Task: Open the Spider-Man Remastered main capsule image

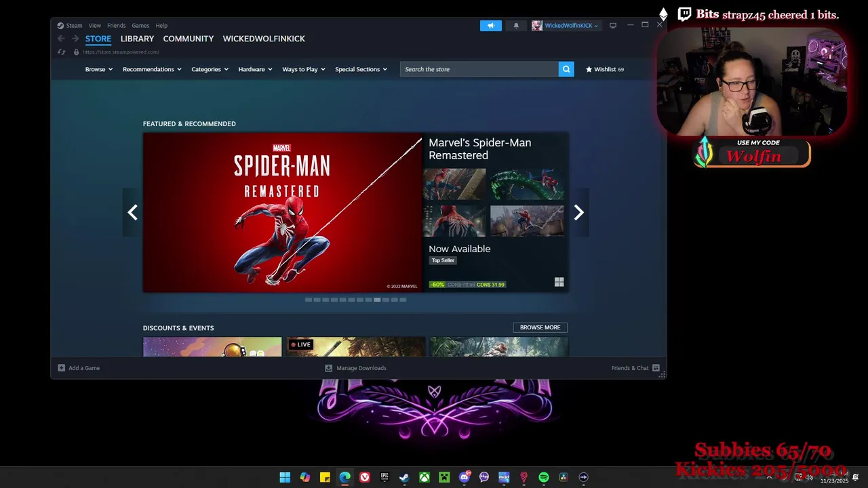Action: tap(283, 213)
